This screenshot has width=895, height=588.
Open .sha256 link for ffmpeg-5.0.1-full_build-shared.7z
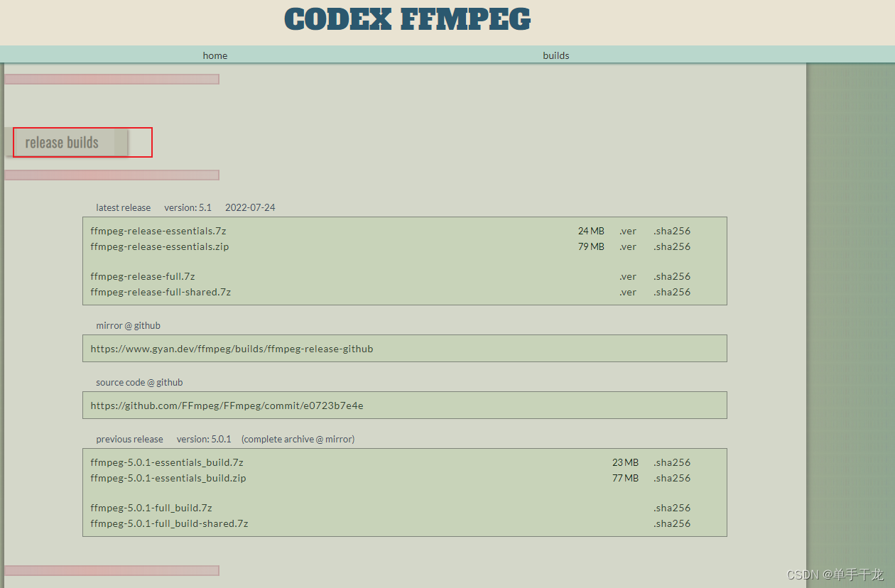672,523
